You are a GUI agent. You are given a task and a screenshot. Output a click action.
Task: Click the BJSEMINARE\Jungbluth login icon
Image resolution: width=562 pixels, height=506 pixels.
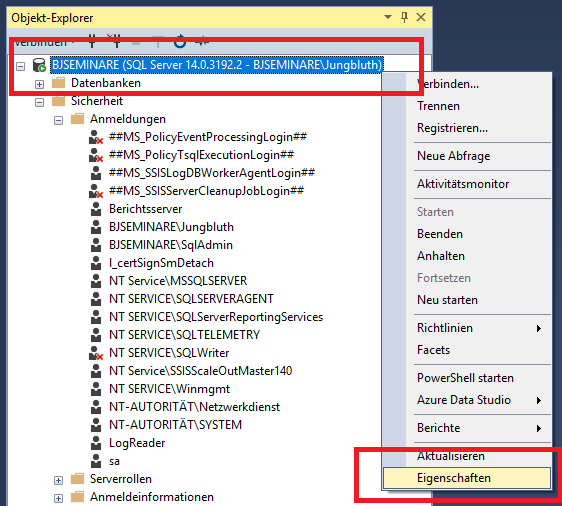pos(96,227)
